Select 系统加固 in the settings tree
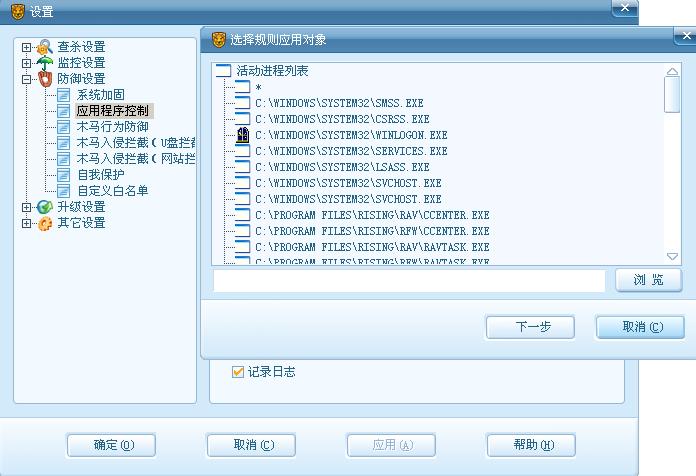The width and height of the screenshot is (696, 476). point(100,95)
